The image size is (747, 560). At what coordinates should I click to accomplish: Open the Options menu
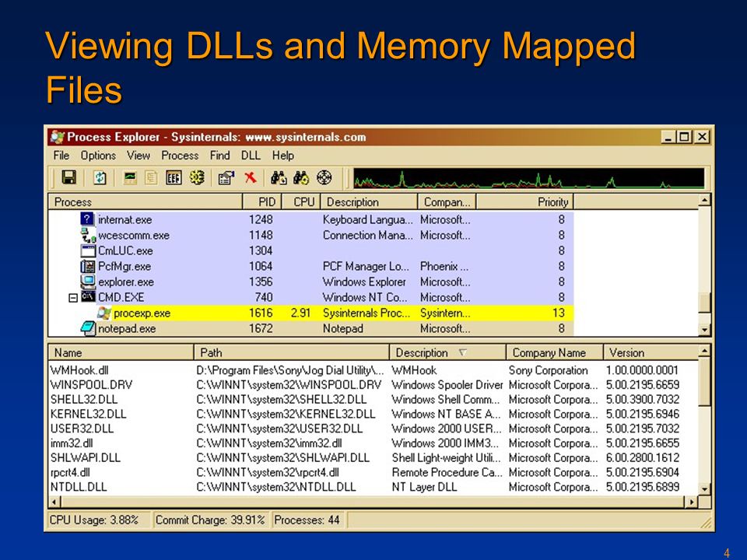point(98,156)
